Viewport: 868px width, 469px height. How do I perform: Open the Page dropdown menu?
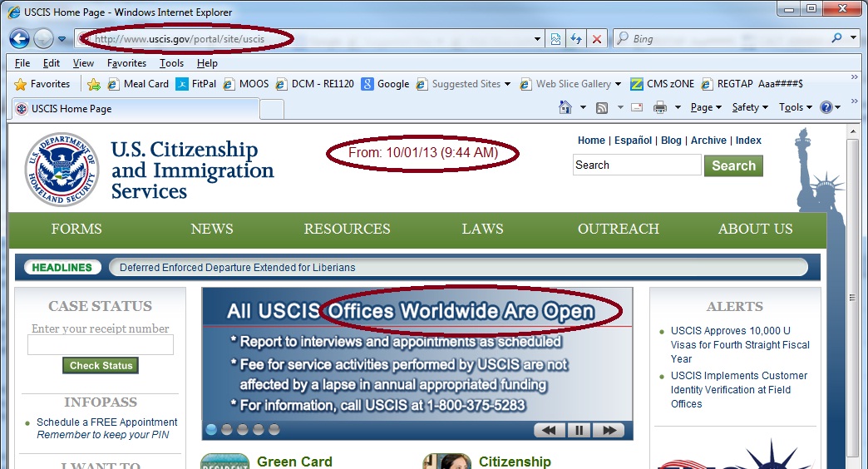tap(706, 107)
